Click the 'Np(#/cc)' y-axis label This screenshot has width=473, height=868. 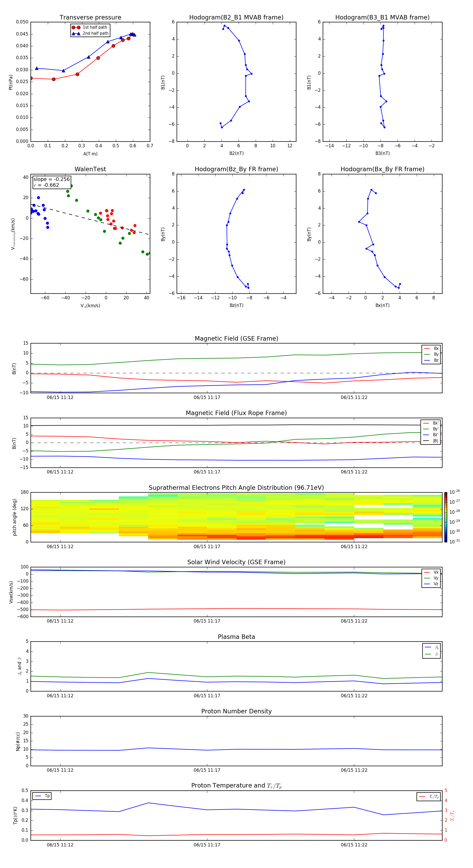(18, 741)
